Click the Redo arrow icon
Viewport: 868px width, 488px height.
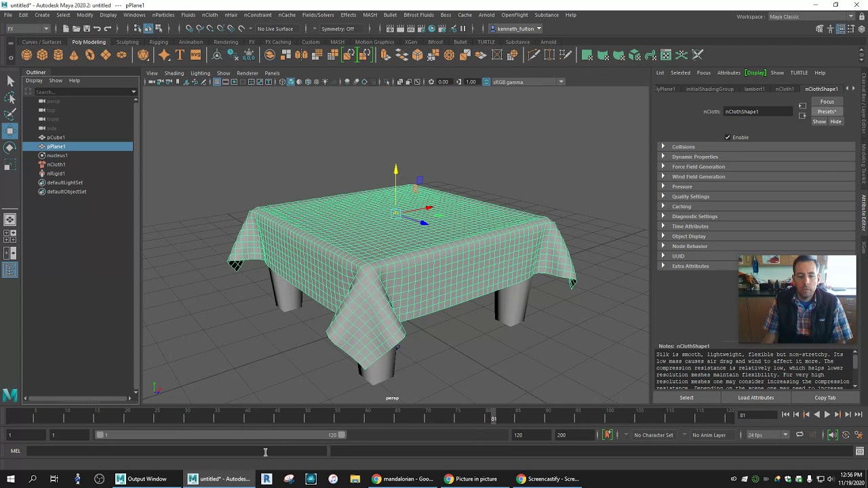tap(107, 28)
